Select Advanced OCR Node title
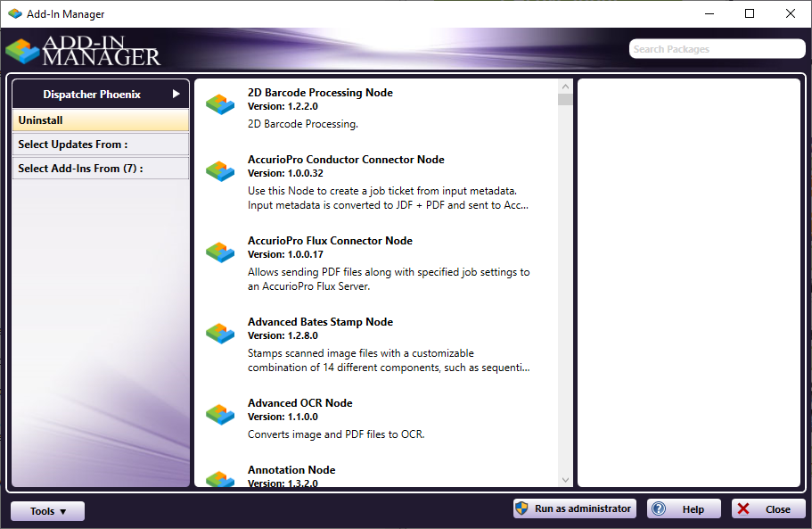Viewport: 812px width, 529px height. 299,403
